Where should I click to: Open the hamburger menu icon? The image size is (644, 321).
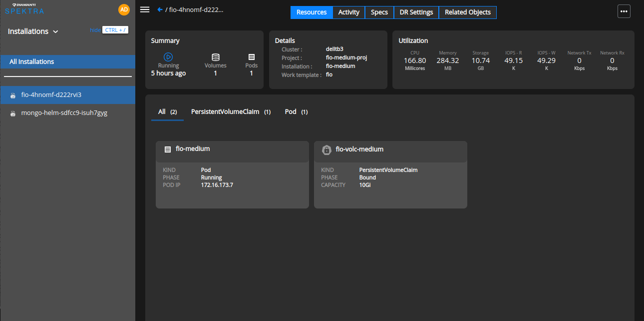tap(145, 9)
